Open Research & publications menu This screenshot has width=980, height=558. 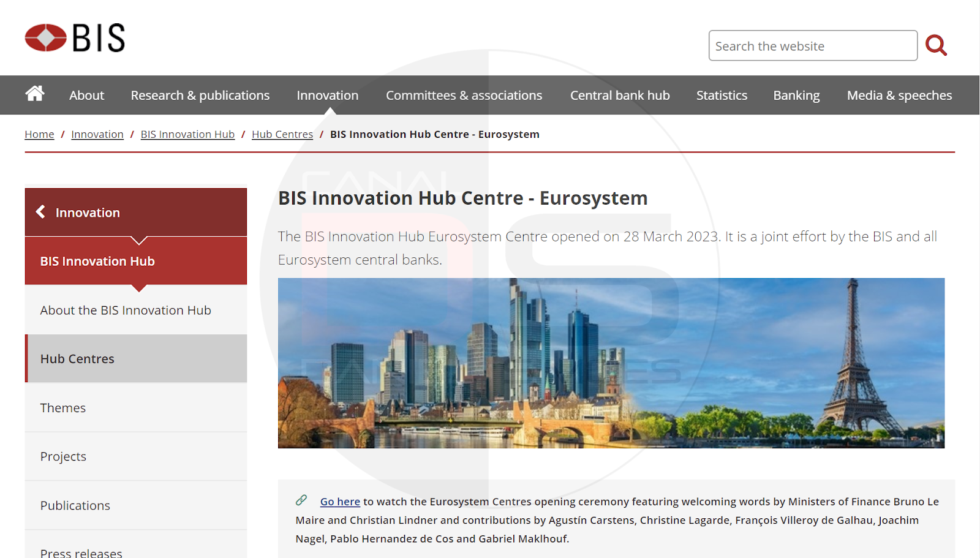[200, 96]
